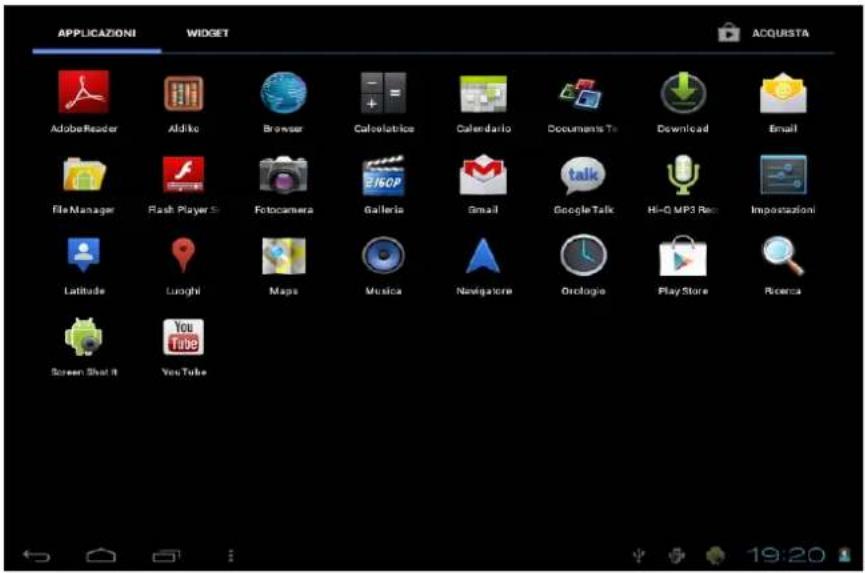
Task: Launch the Fotocamera app
Action: [284, 174]
